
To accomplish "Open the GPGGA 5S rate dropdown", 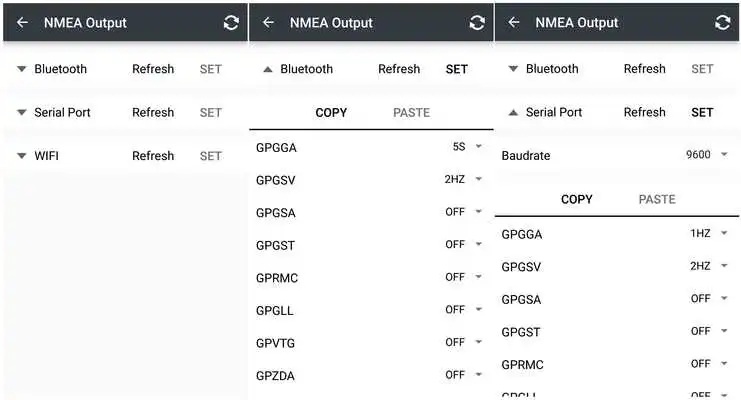I will tap(466, 147).
